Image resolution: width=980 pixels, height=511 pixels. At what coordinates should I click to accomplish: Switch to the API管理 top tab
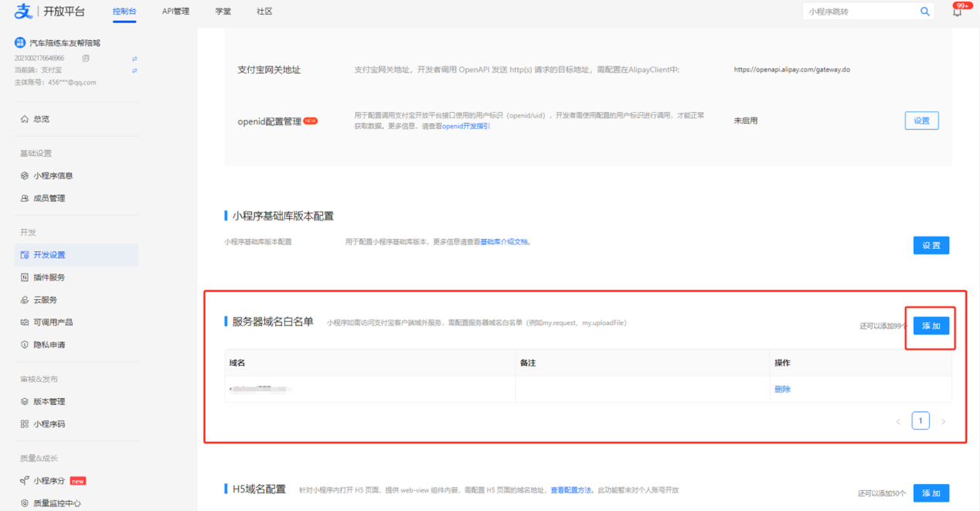click(175, 12)
